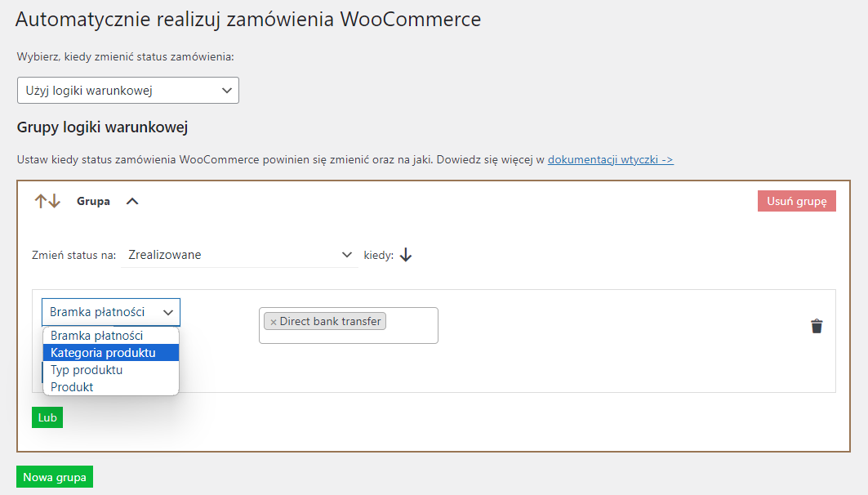
Task: Click the Grupy logiki warunkowej heading
Action: click(x=102, y=127)
